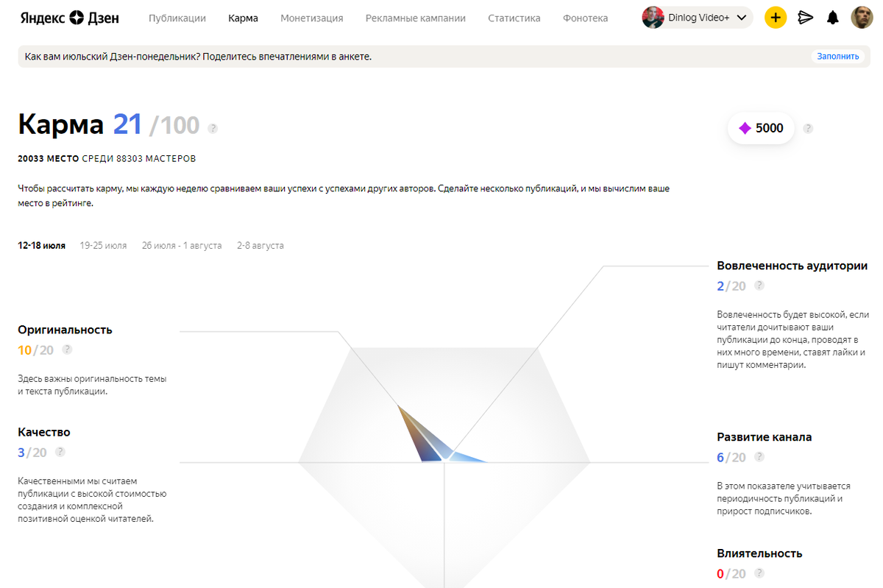Click the Оригинальность heading
The width and height of the screenshot is (883, 588).
(65, 330)
